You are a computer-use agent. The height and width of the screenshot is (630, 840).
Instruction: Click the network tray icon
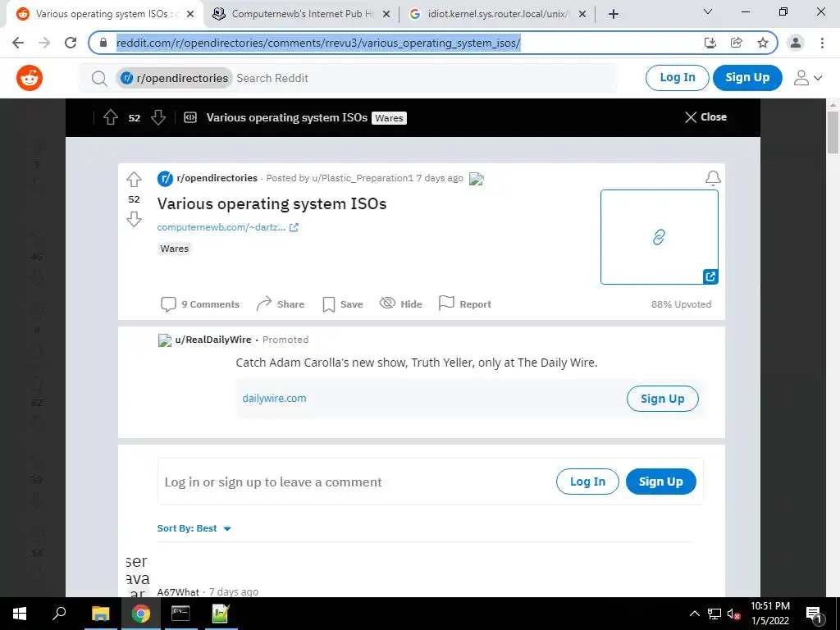[x=714, y=614]
